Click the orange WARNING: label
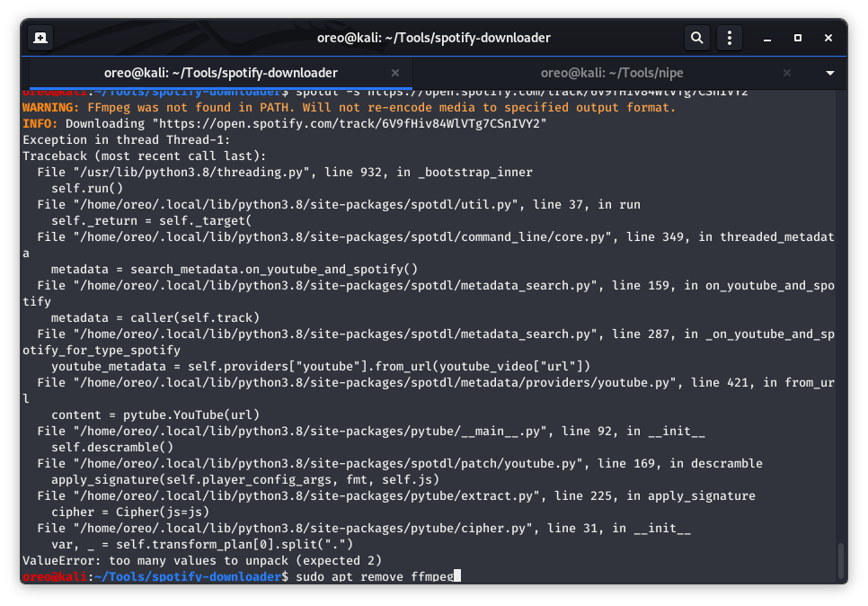The width and height of the screenshot is (868, 606). [51, 108]
